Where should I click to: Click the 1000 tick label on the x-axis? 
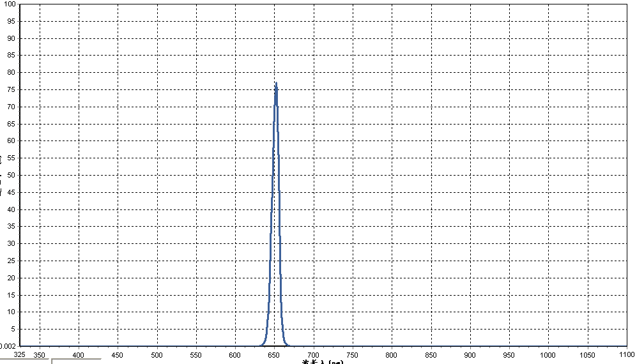pyautogui.click(x=548, y=354)
